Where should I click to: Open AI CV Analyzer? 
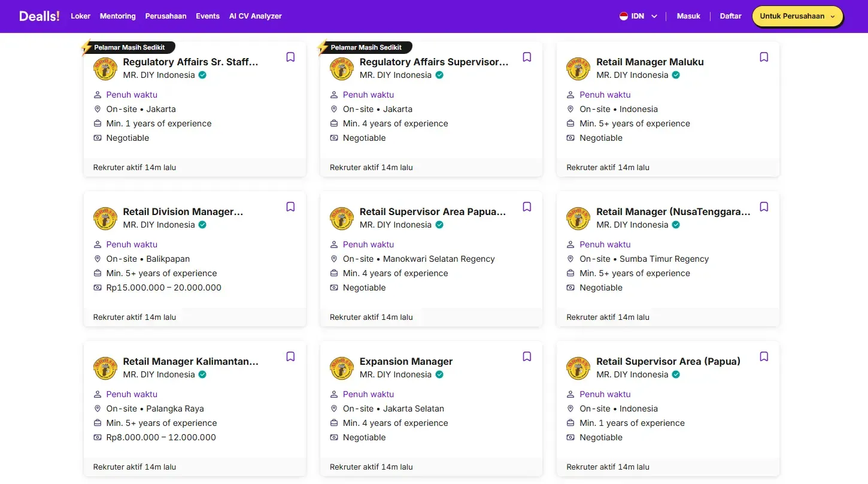[x=256, y=16]
